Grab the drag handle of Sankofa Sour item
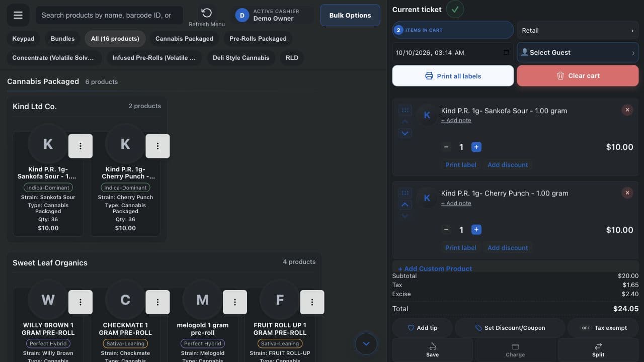The height and width of the screenshot is (362, 644). 405,110
